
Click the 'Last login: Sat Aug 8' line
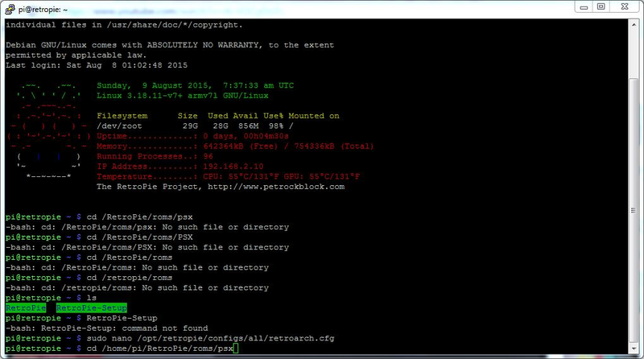(97, 65)
